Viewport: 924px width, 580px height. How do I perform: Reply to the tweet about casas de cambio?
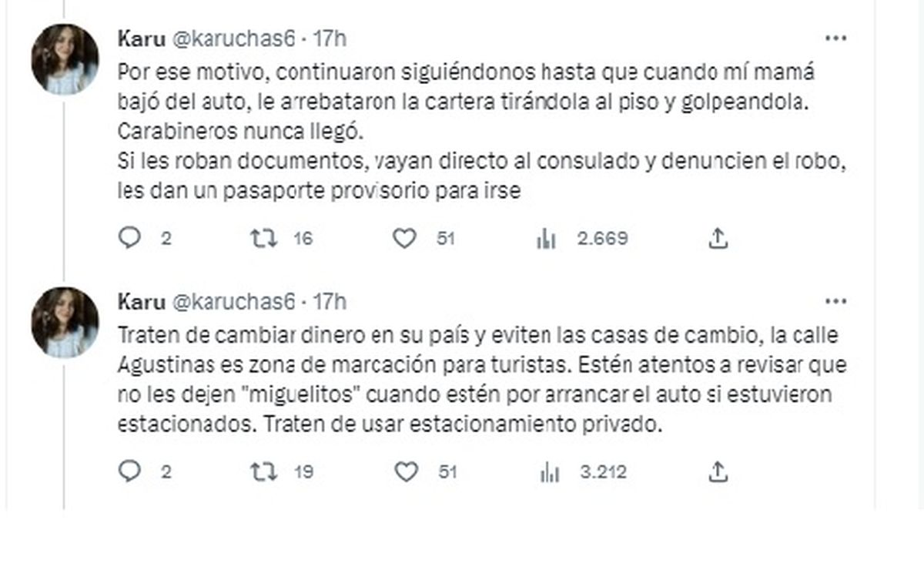[x=129, y=471]
